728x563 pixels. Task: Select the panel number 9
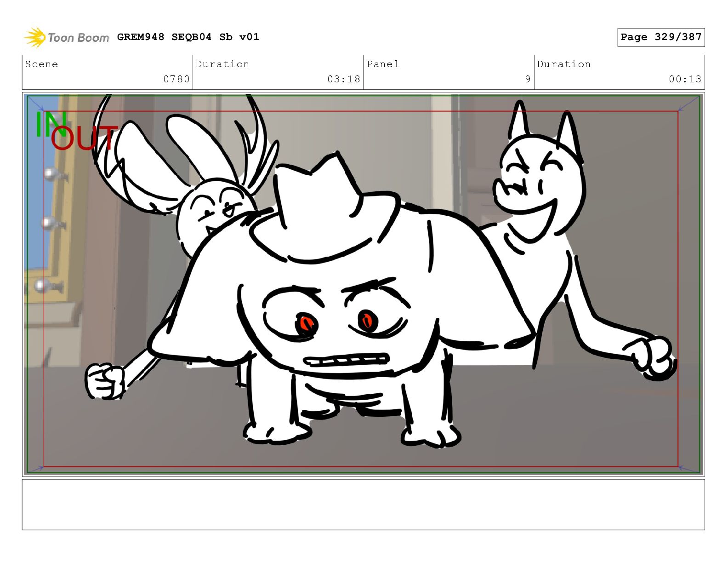point(528,79)
